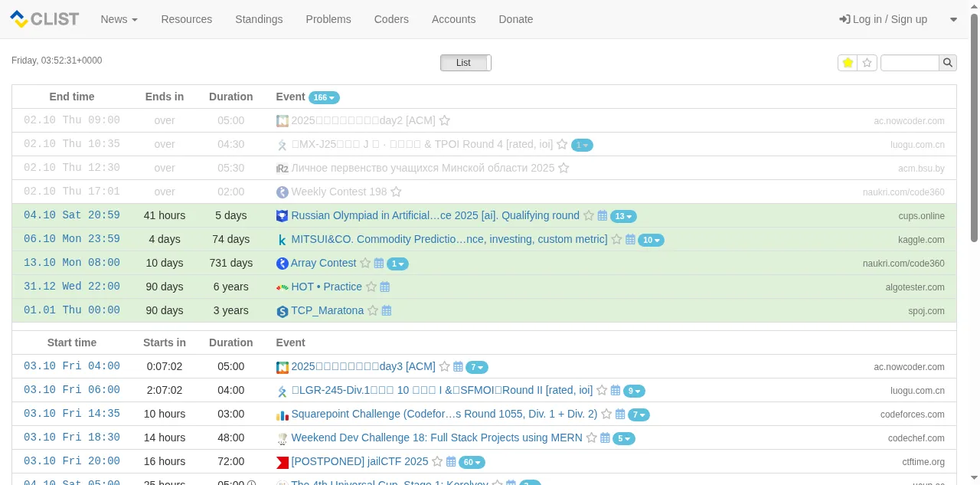Toggle the empty star filter button
Viewport: 980px width, 485px height.
867,63
